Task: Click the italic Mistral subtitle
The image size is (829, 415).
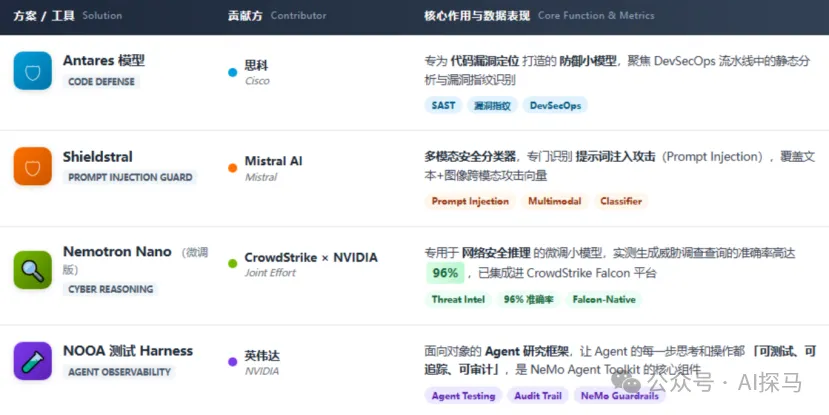Action: pyautogui.click(x=261, y=177)
